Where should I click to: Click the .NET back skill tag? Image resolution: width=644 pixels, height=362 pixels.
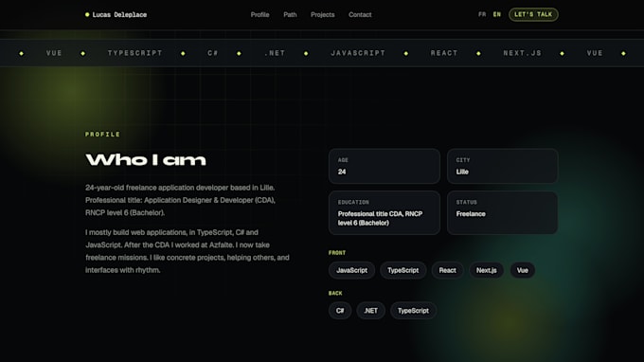370,311
